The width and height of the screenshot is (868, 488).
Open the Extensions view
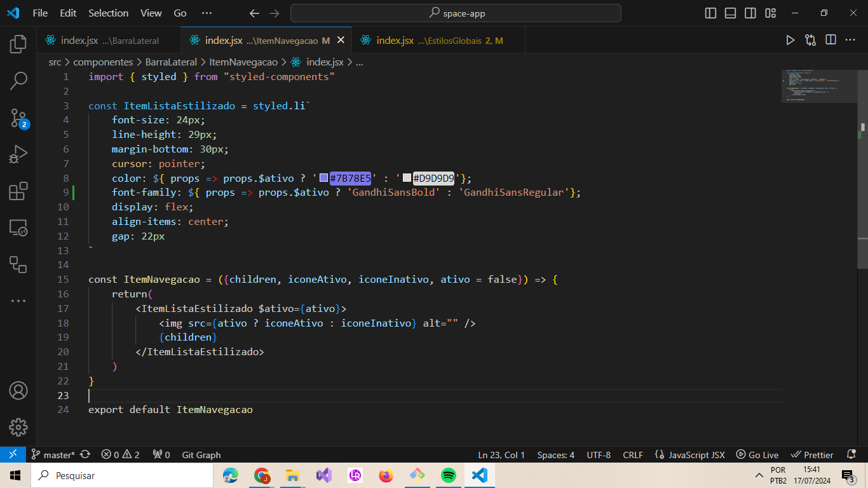[18, 191]
